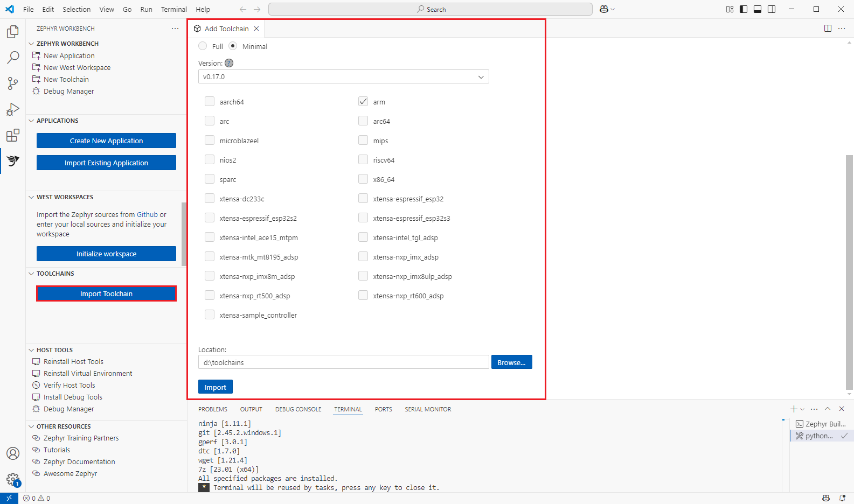Click the editor vertical scrollbar
This screenshot has height=504, width=854.
click(x=850, y=272)
